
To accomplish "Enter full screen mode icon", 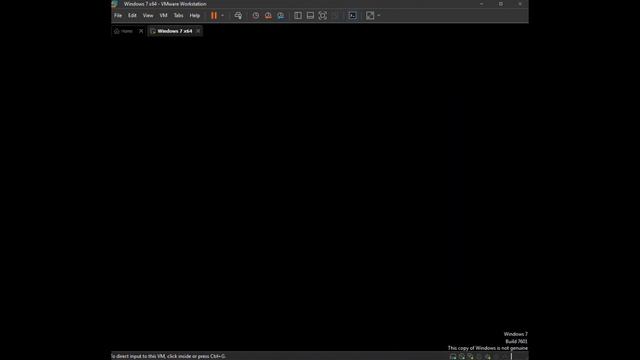I will pyautogui.click(x=322, y=16).
